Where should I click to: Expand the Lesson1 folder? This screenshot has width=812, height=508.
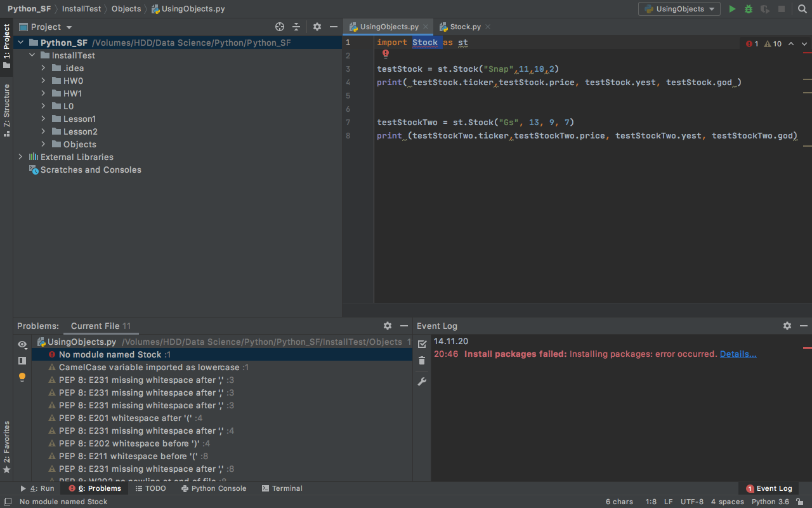coord(44,119)
